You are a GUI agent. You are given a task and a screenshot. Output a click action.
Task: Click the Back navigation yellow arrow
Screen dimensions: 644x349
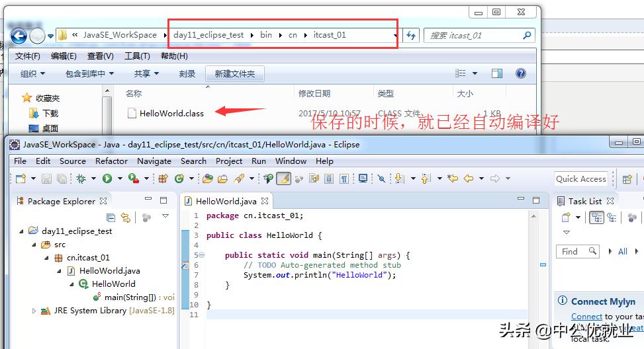click(x=468, y=178)
